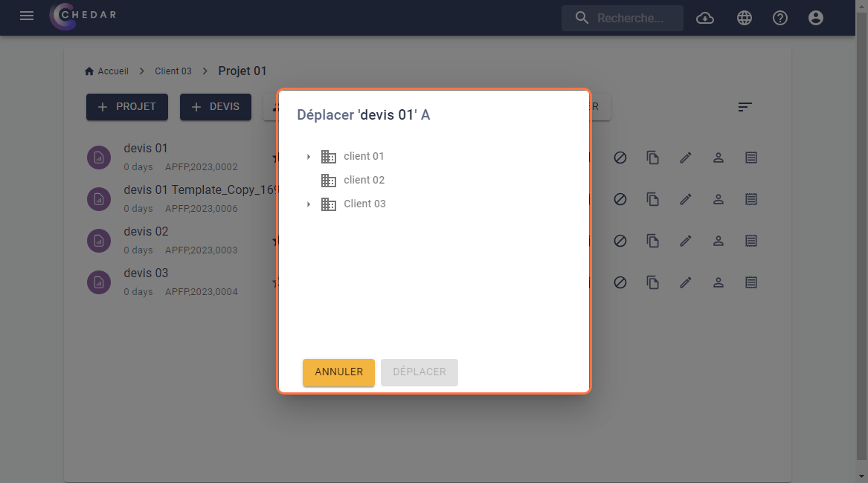Viewport: 868px width, 483px height.
Task: Click purple document icon of devis 03
Action: [98, 282]
